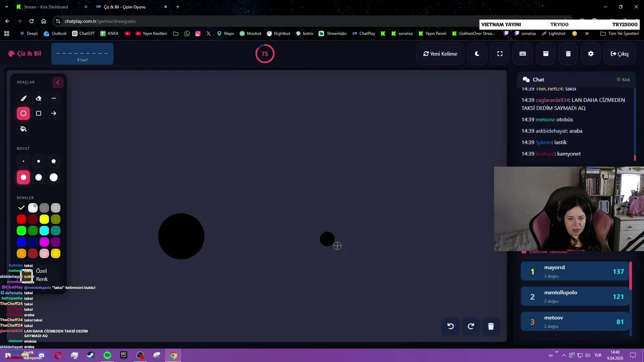Image resolution: width=644 pixels, height=362 pixels.
Task: Click the Çiz & Bil logo
Action: point(25,54)
